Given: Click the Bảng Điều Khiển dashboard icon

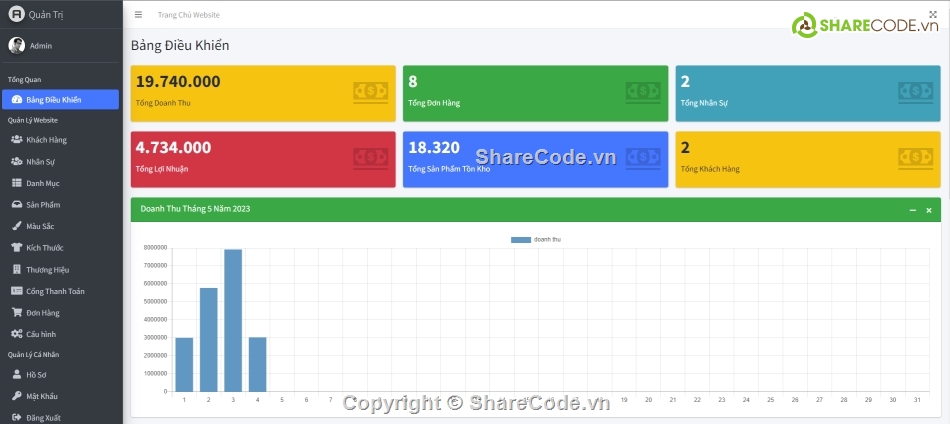Looking at the screenshot, I should (x=16, y=100).
